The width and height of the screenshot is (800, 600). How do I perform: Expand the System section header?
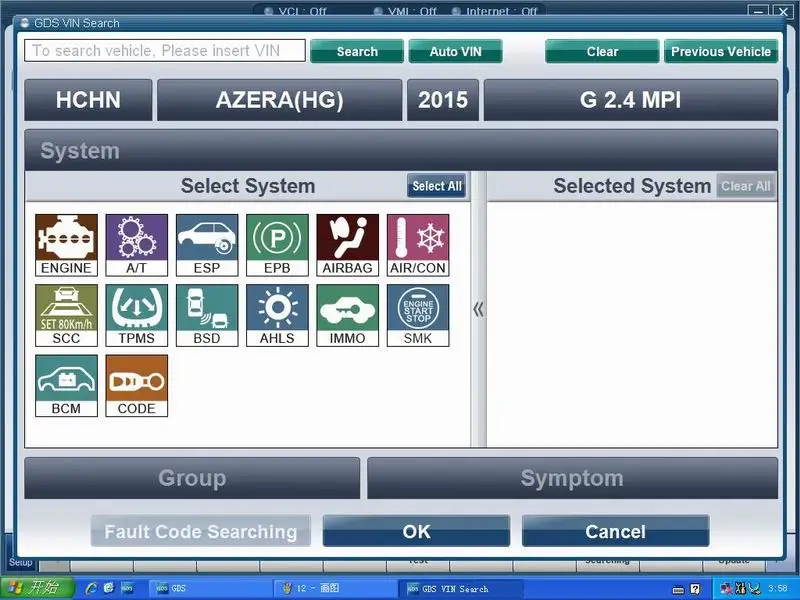coord(401,151)
